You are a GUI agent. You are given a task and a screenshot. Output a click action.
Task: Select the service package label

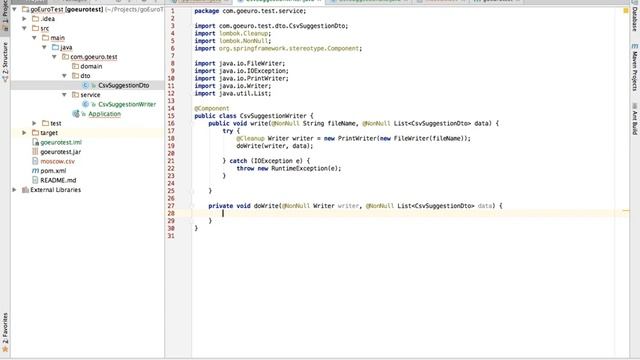pos(90,95)
